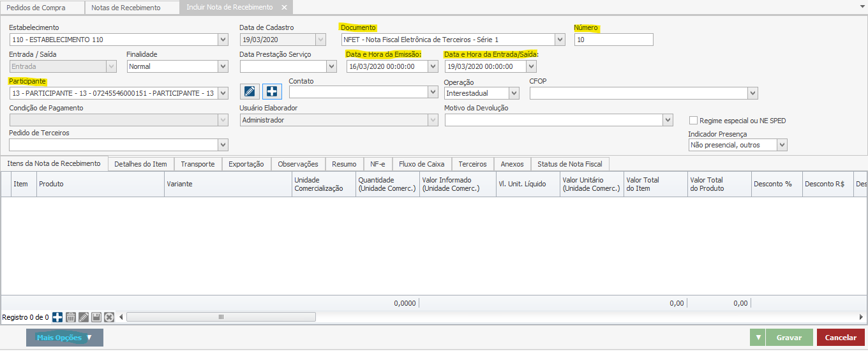This screenshot has height=351, width=868.
Task: Click the red Cancelar button
Action: click(841, 338)
